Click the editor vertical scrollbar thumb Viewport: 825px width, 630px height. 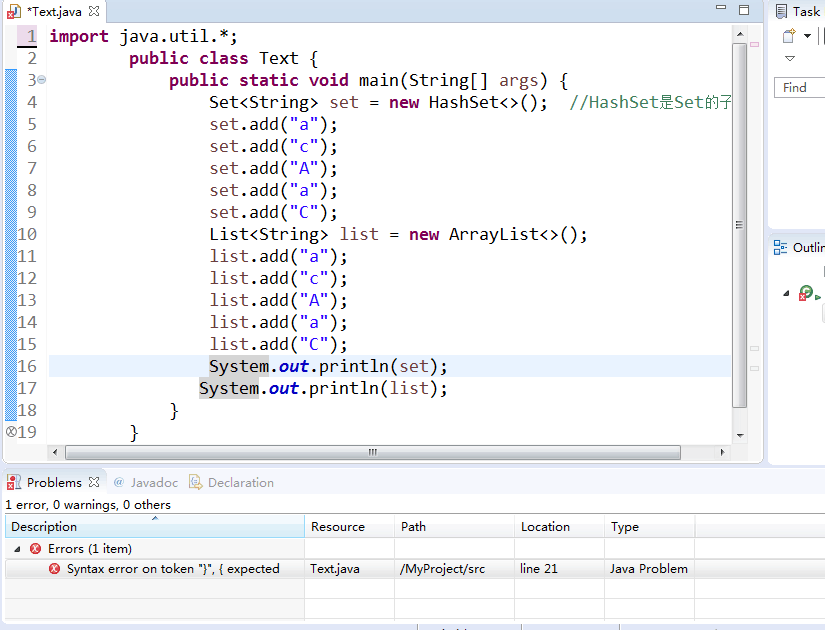click(x=740, y=225)
